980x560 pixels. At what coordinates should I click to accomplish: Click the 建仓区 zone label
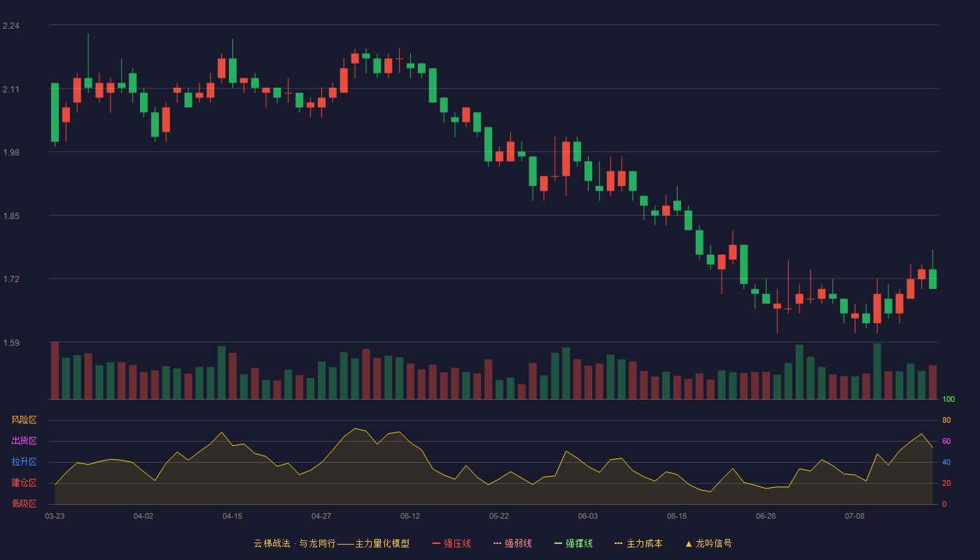(x=24, y=483)
